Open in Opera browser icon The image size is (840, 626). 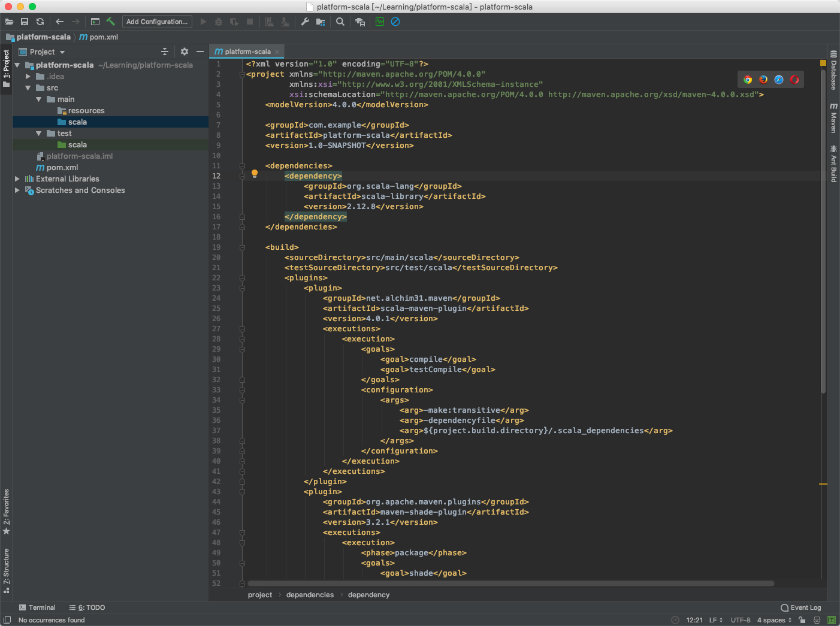794,79
